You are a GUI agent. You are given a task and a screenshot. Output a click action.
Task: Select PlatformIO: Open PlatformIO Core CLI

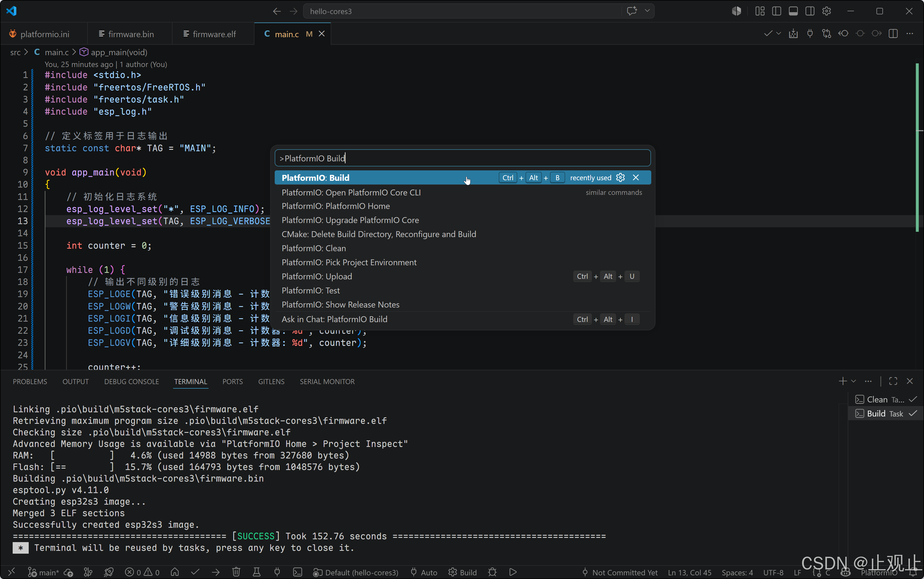pos(463,192)
